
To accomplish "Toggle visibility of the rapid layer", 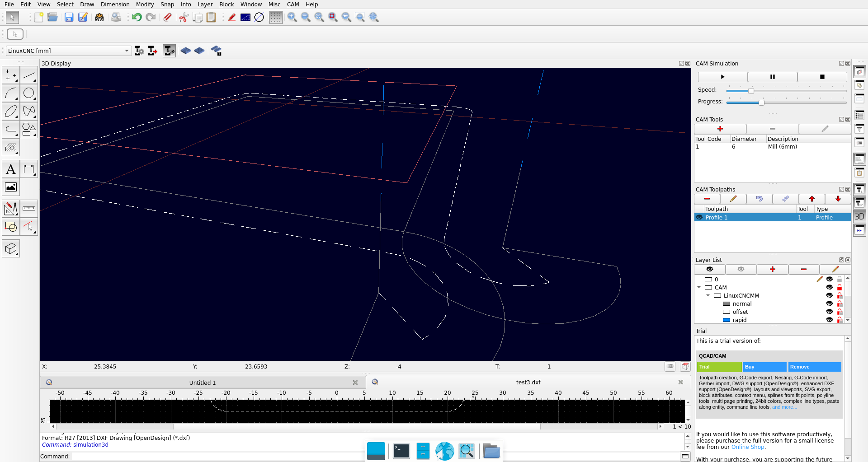I will click(x=829, y=320).
